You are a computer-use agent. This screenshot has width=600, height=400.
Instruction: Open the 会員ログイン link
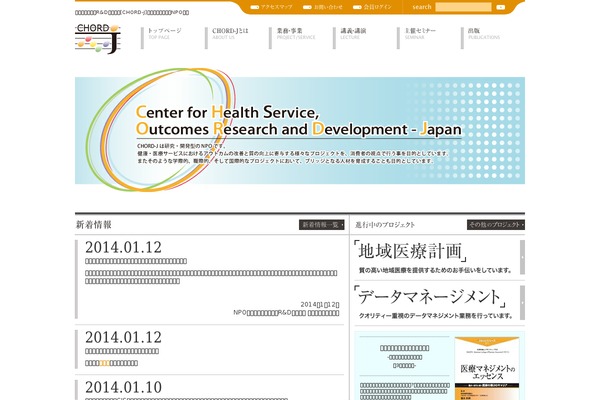tap(372, 7)
